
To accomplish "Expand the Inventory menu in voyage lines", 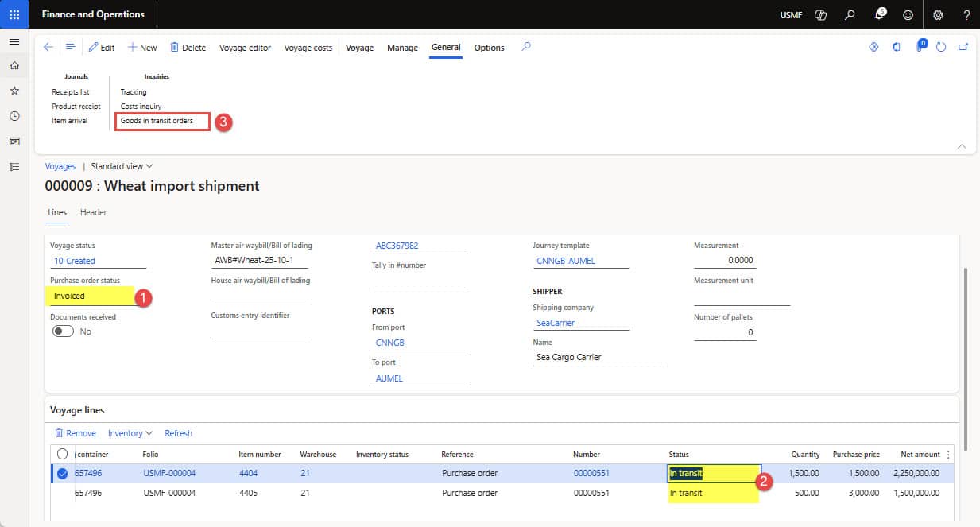I will click(130, 433).
